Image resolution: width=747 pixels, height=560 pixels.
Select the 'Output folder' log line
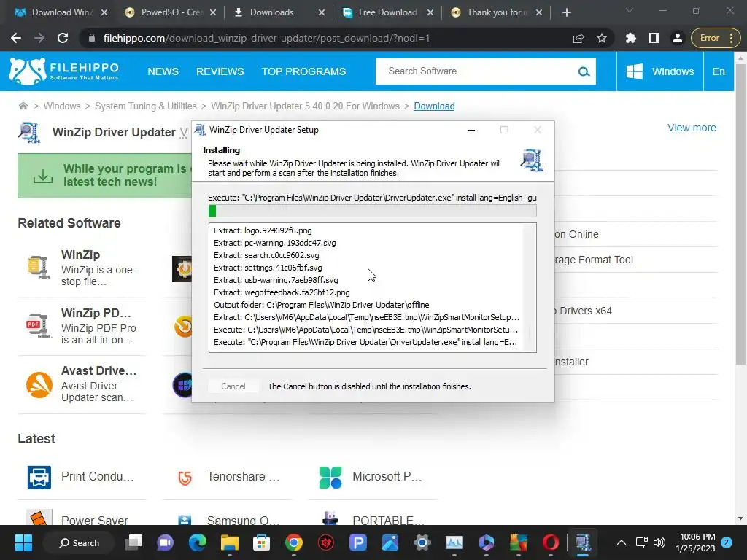point(322,305)
